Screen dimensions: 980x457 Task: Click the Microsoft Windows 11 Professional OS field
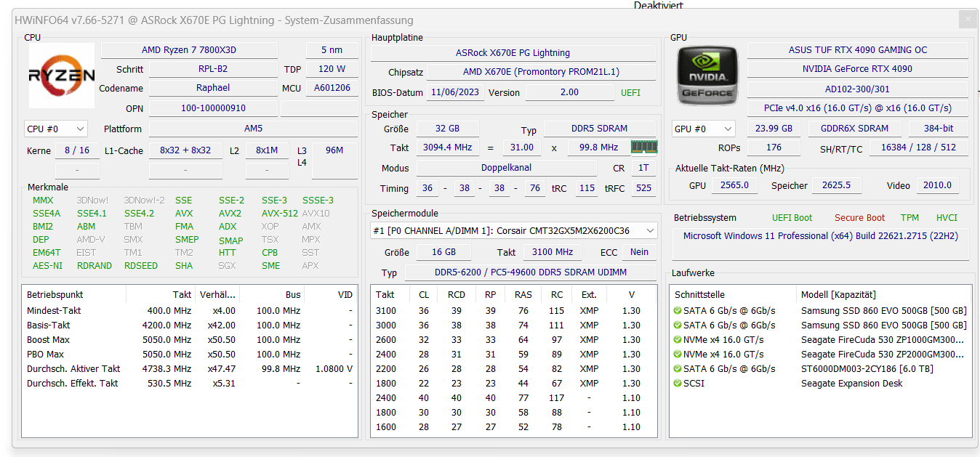(x=820, y=245)
